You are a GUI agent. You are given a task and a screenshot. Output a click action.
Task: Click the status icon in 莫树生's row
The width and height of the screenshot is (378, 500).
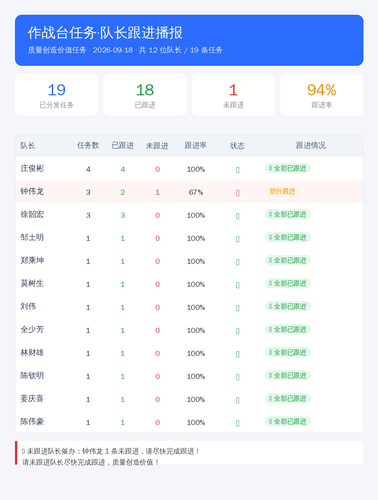238,285
